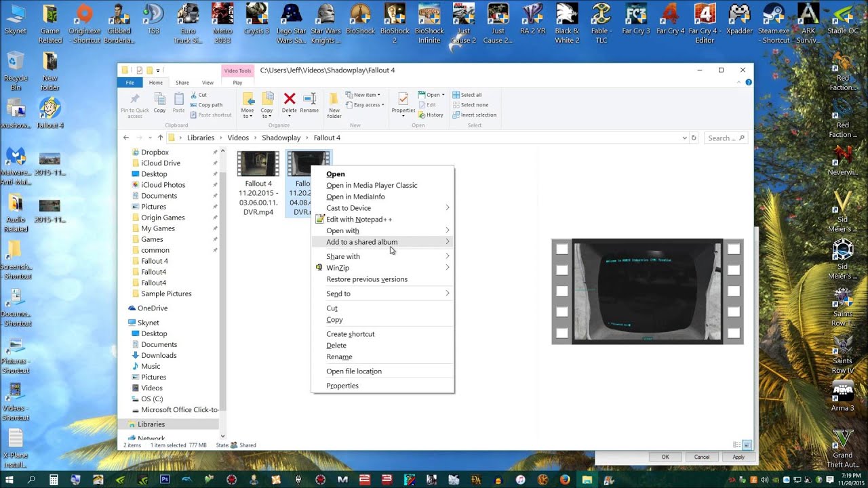The height and width of the screenshot is (488, 868).
Task: Click the Explorer help question mark icon
Action: [749, 82]
